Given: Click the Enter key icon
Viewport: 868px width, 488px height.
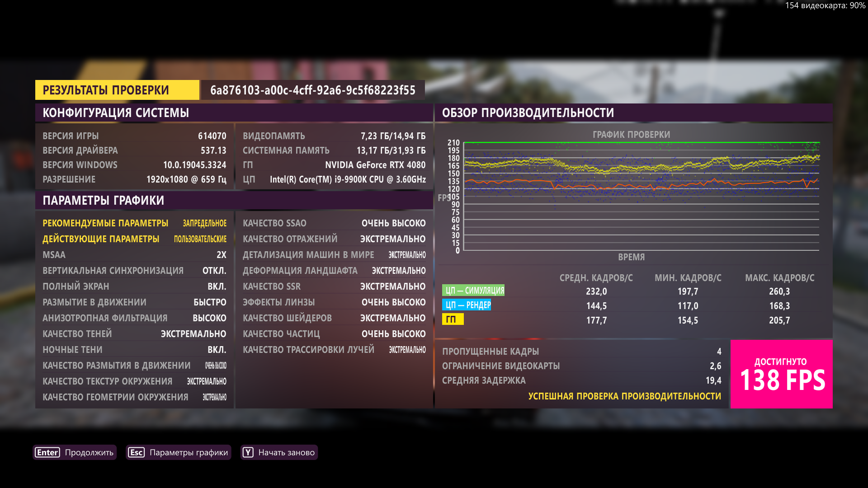Looking at the screenshot, I should pyautogui.click(x=47, y=452).
